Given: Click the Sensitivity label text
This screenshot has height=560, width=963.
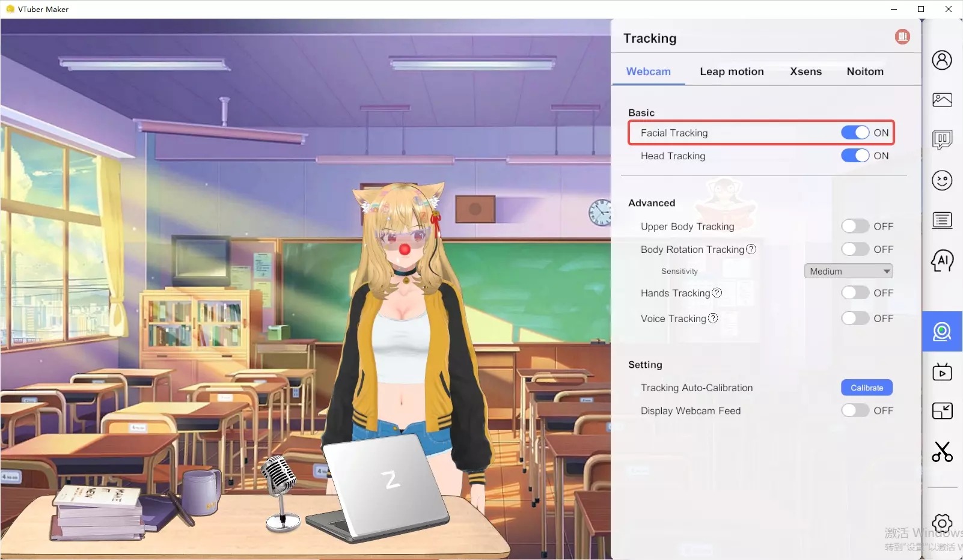Looking at the screenshot, I should click(x=679, y=271).
